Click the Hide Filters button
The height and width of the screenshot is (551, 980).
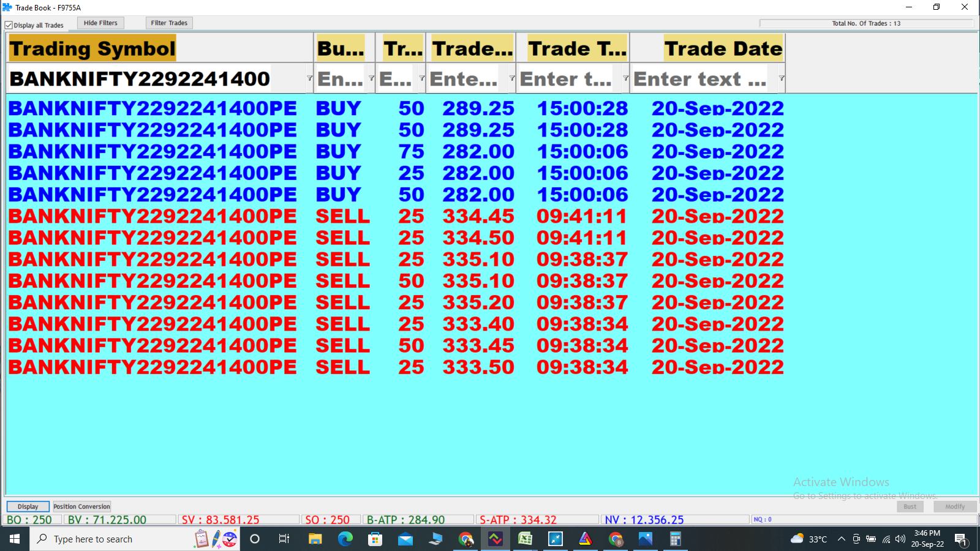pyautogui.click(x=100, y=23)
